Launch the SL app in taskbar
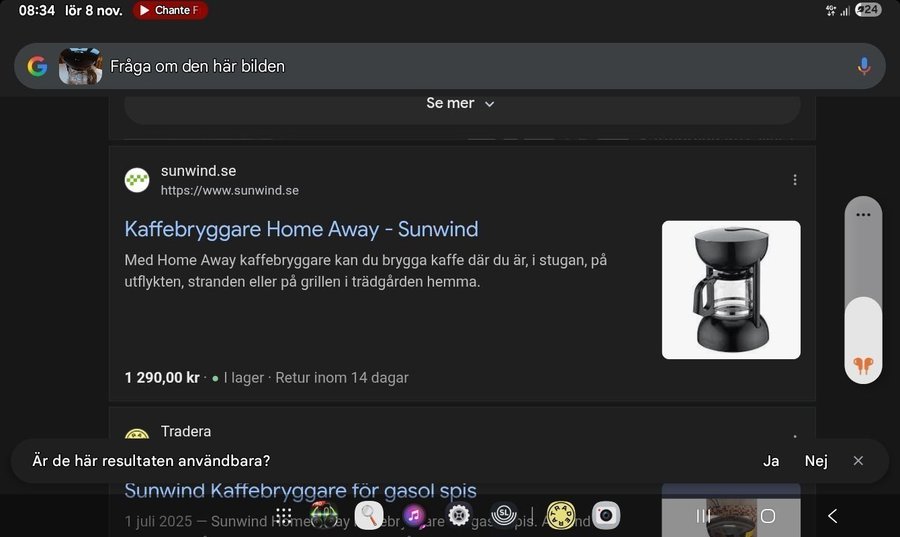The image size is (900, 537). click(504, 515)
